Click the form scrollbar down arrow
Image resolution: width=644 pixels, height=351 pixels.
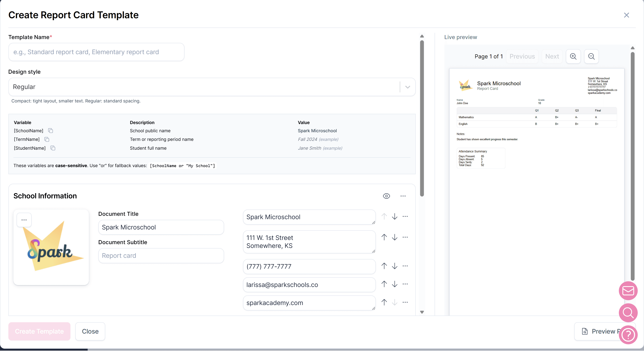pyautogui.click(x=422, y=312)
